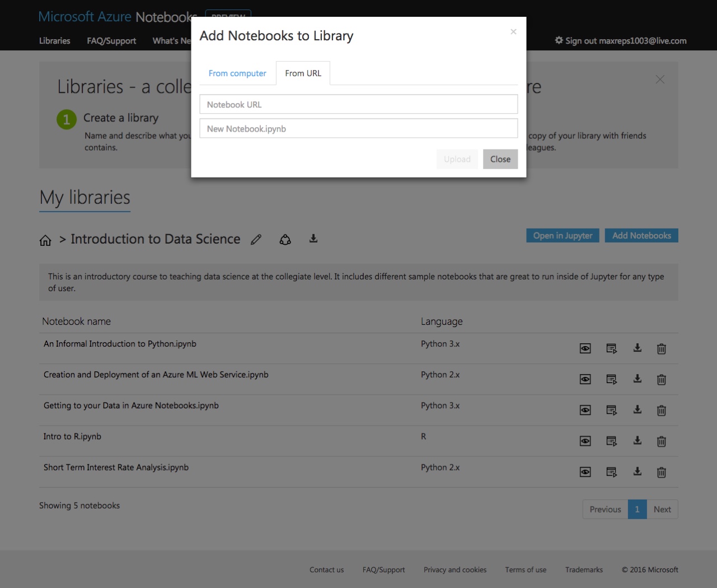Dismiss the Libraries intro banner
The width and height of the screenshot is (717, 588).
tap(660, 80)
